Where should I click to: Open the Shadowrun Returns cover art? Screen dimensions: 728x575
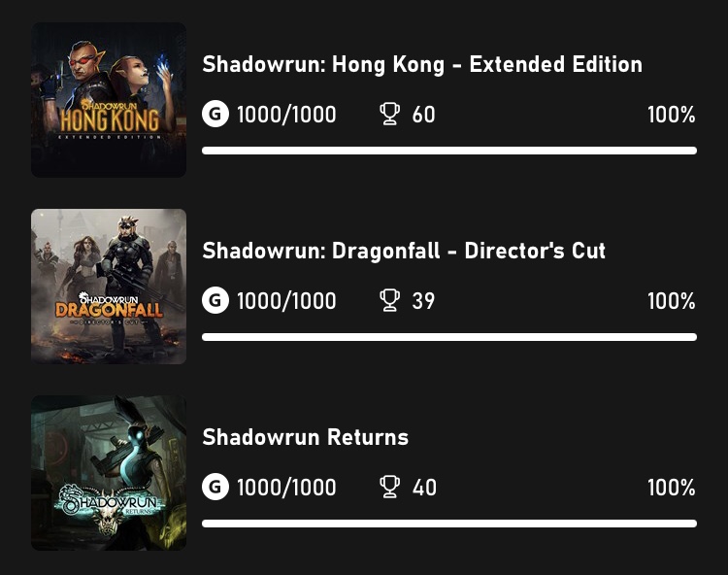tap(109, 473)
